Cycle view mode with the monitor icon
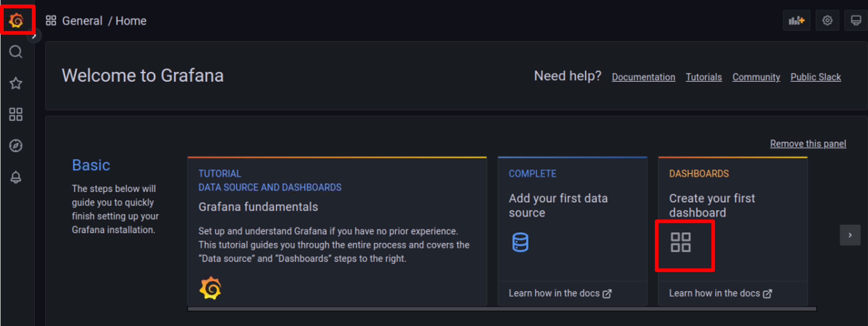Image resolution: width=868 pixels, height=326 pixels. coord(856,21)
